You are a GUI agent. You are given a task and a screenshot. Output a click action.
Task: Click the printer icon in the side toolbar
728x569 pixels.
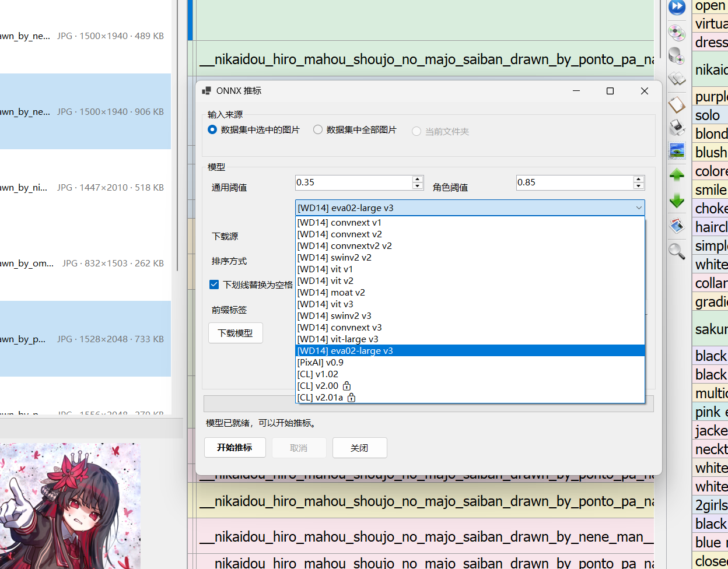(x=677, y=127)
